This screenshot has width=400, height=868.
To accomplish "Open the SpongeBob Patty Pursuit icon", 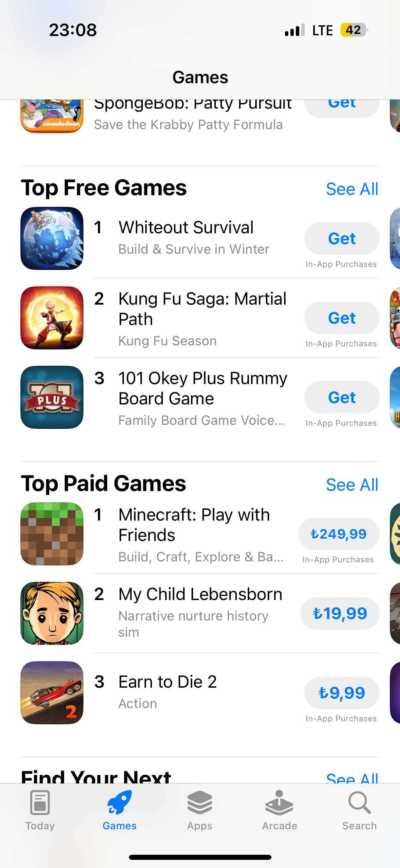I will point(52,116).
